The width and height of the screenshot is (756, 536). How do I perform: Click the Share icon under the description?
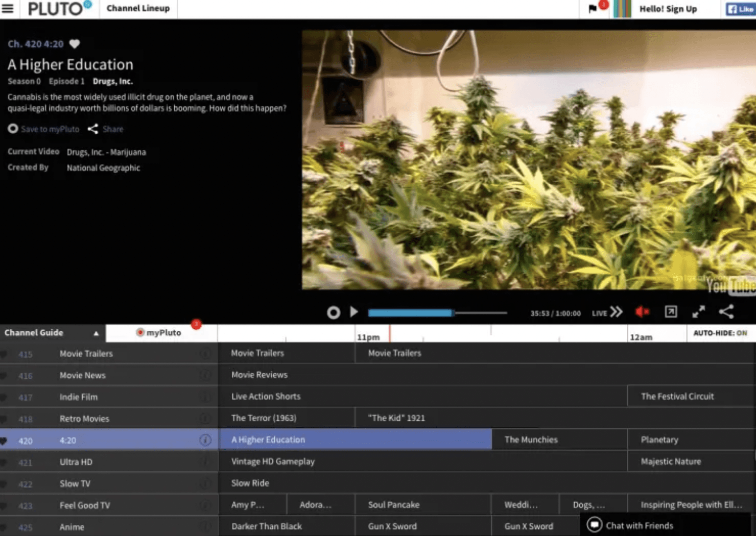[x=92, y=129]
